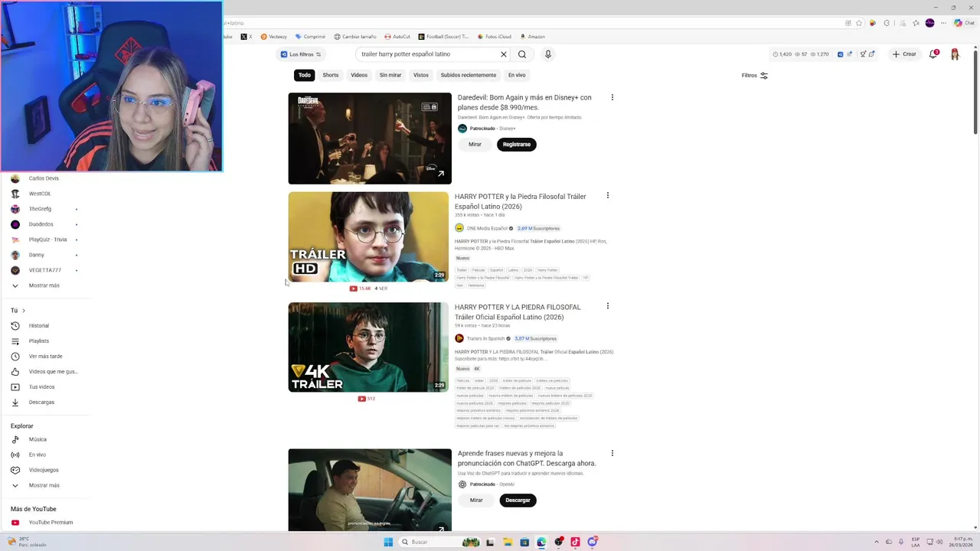Click the magnifier search button
The image size is (980, 551).
(x=522, y=54)
